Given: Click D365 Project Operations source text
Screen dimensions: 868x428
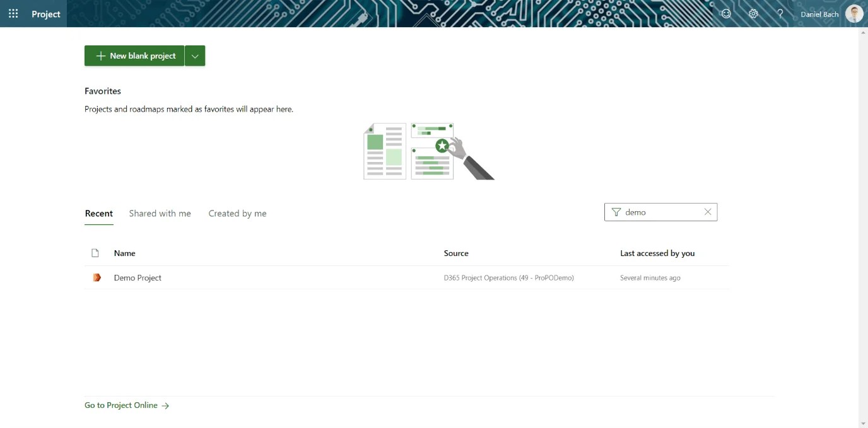Looking at the screenshot, I should 509,278.
